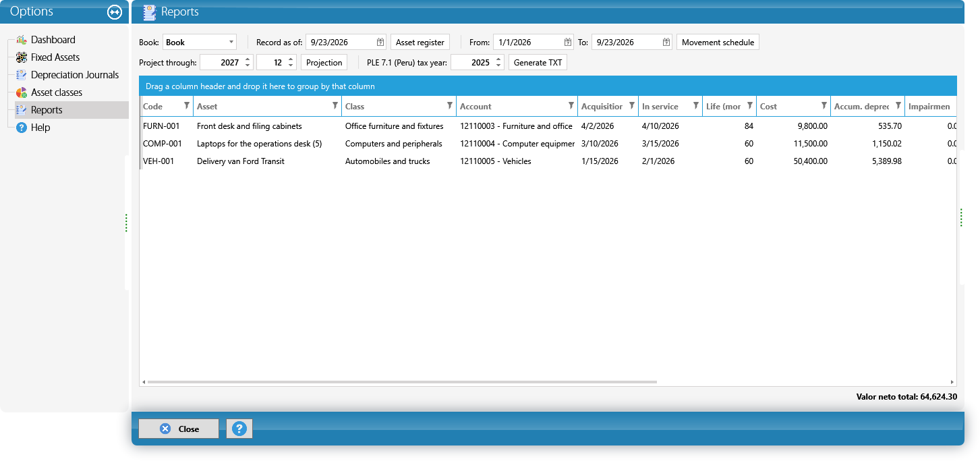The width and height of the screenshot is (980, 461).
Task: Generate the Asset register report
Action: pyautogui.click(x=420, y=42)
